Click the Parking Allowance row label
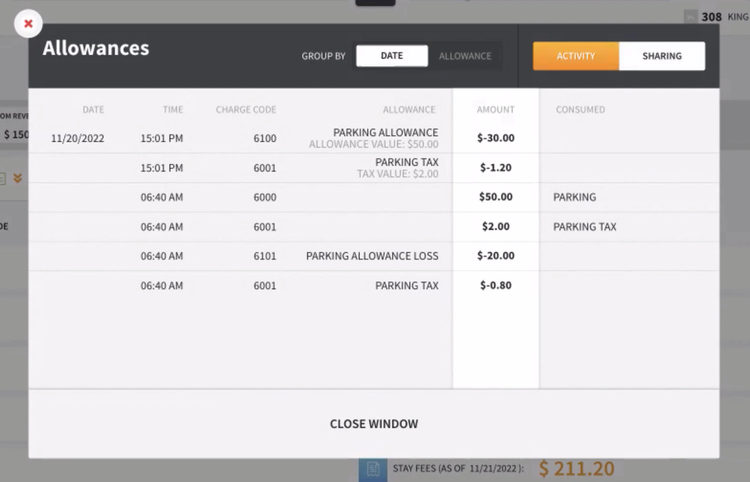This screenshot has height=482, width=750. pos(386,132)
